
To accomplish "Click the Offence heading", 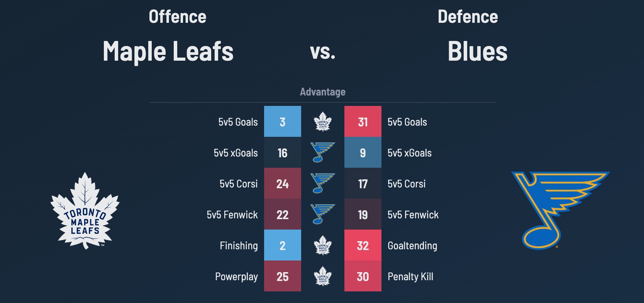I will (178, 17).
